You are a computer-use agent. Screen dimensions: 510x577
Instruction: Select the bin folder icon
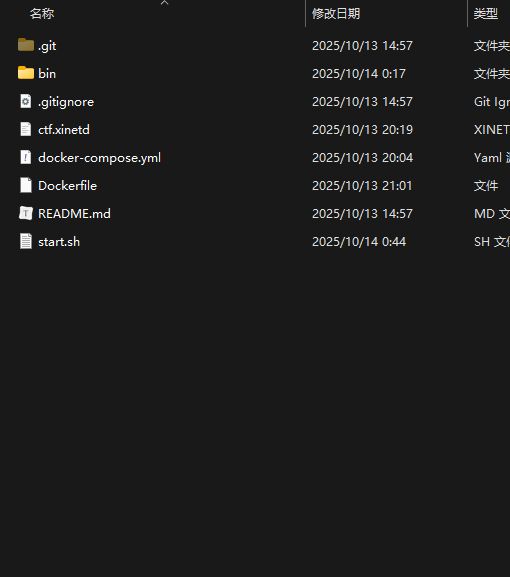(x=26, y=73)
